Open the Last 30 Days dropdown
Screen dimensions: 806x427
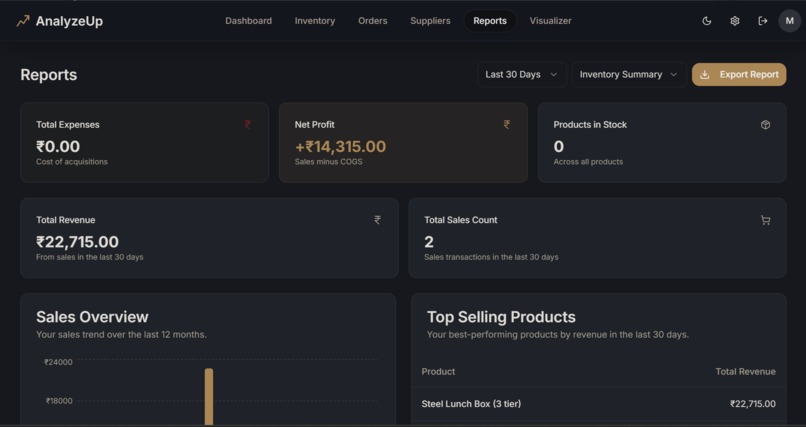(x=521, y=75)
